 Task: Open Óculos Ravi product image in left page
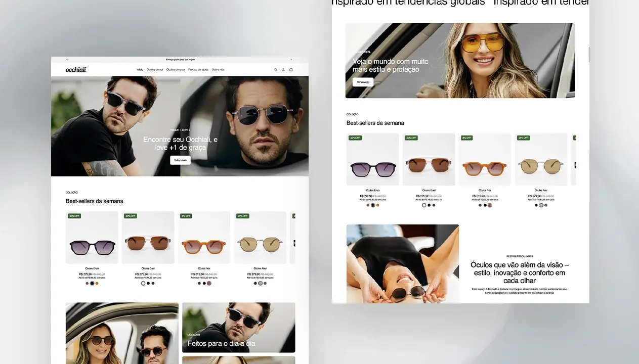click(260, 238)
